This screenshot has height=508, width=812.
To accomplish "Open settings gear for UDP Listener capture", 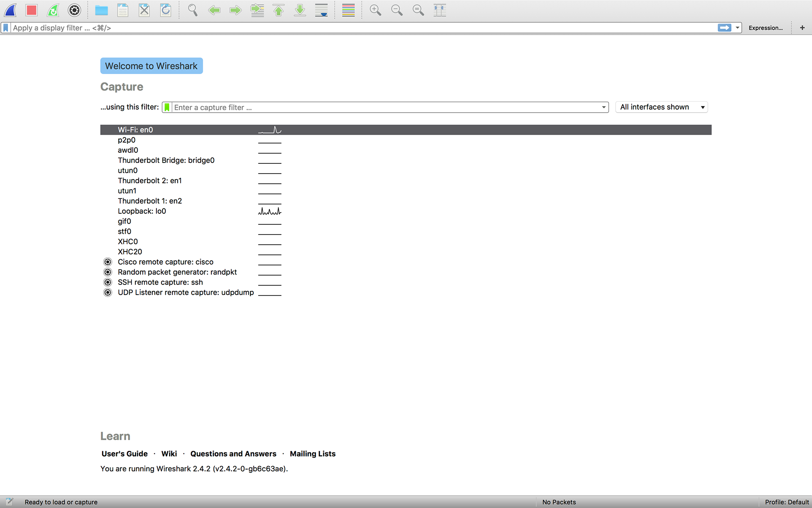I will (108, 292).
